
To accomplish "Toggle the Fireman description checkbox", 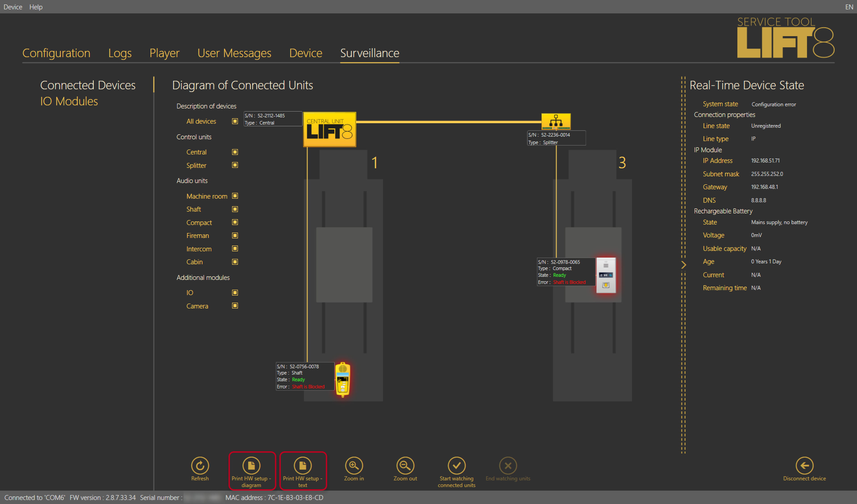I will tap(235, 235).
